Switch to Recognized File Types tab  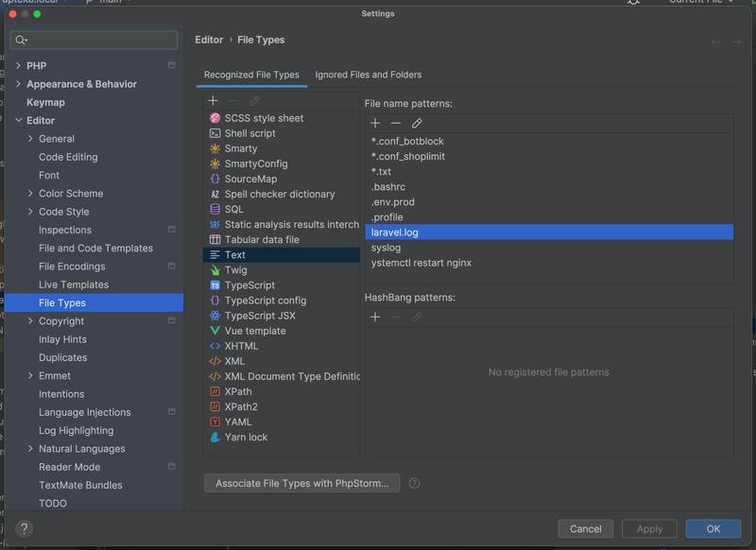coord(251,75)
